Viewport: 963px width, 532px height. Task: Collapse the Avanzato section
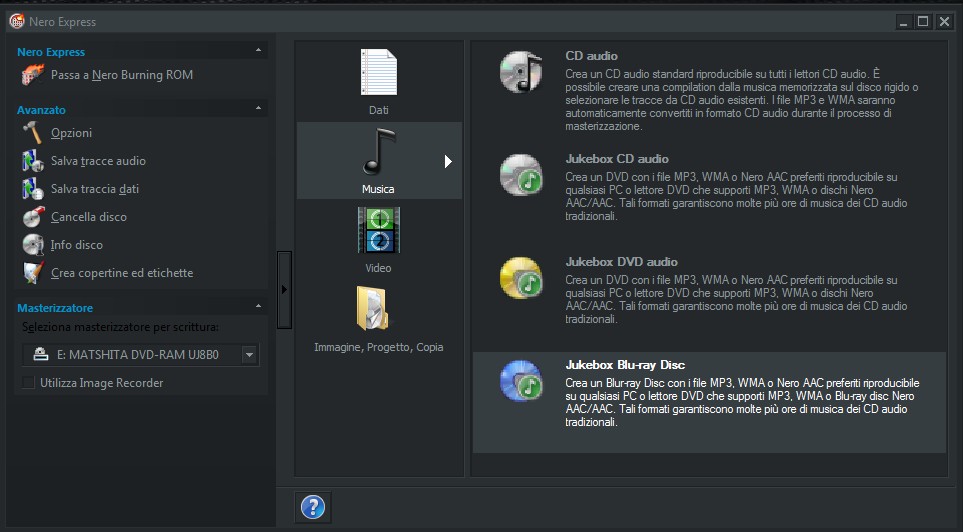click(x=258, y=108)
